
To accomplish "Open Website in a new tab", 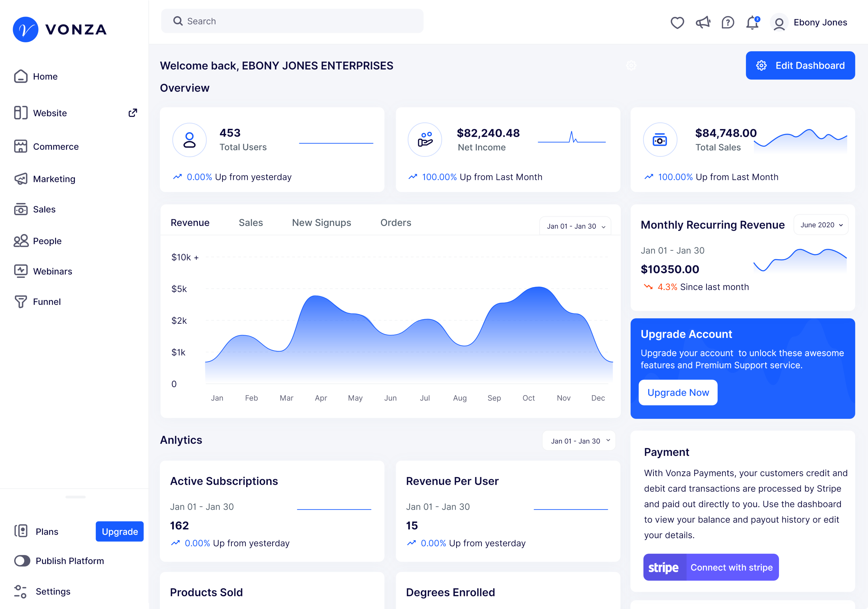I will pos(133,113).
